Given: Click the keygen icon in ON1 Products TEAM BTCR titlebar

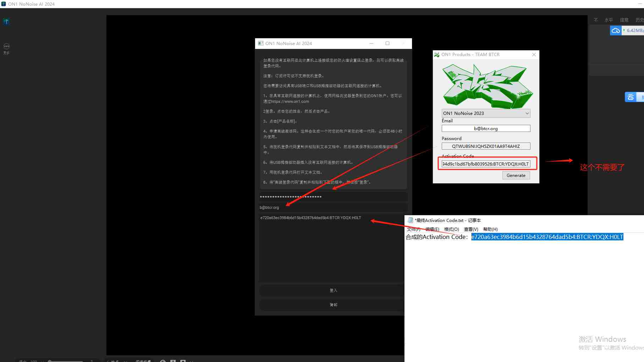Looking at the screenshot, I should 437,54.
